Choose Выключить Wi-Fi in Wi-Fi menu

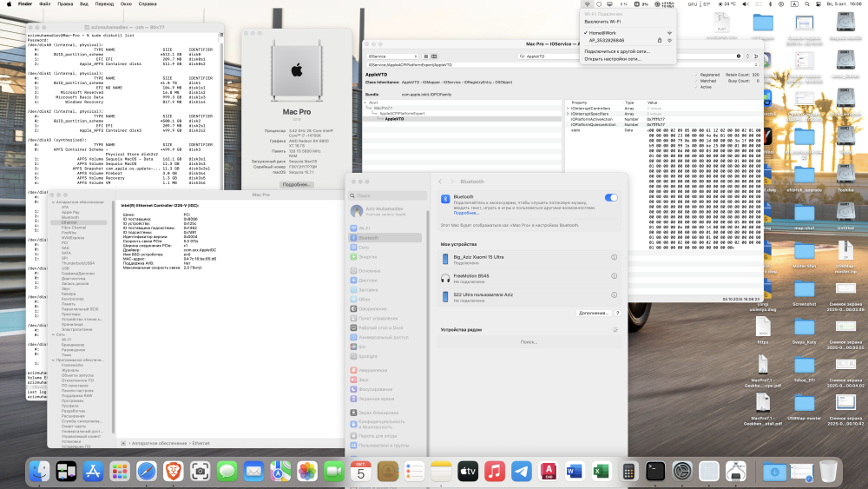point(628,22)
